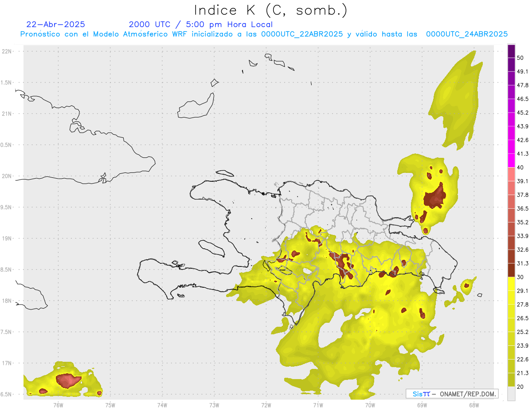This screenshot has width=532, height=411.
Task: Click the latitude axis label "20N"
Action: 6,176
